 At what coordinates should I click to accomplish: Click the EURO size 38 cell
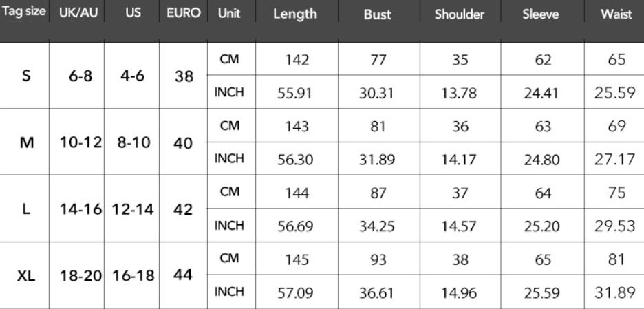click(x=183, y=76)
